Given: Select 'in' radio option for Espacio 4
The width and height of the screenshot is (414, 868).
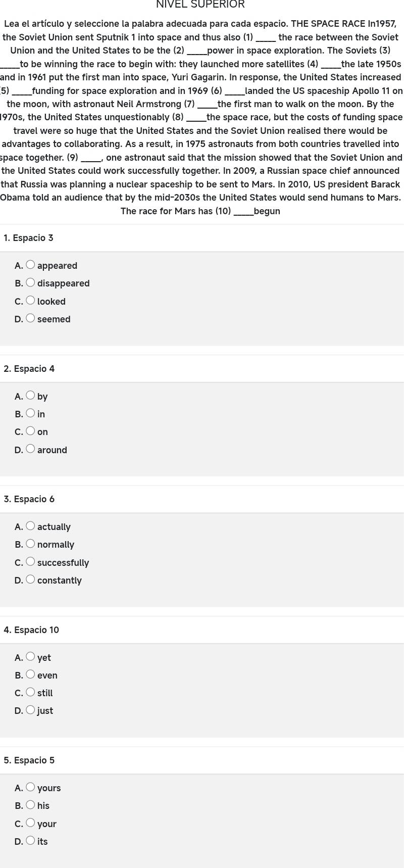Looking at the screenshot, I should (x=30, y=413).
